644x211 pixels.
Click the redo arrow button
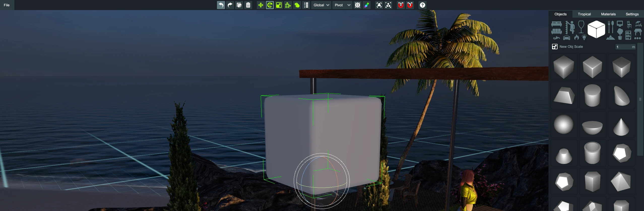click(x=230, y=5)
